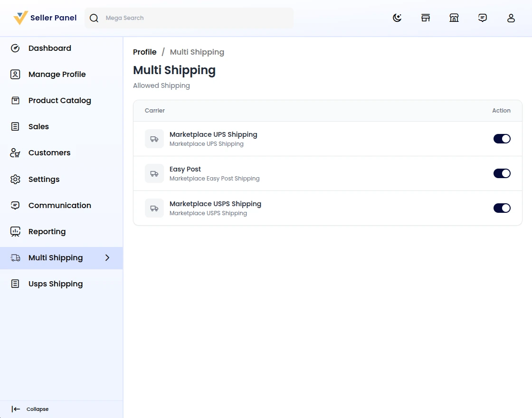Click the Usps Shipping document icon

click(x=15, y=284)
